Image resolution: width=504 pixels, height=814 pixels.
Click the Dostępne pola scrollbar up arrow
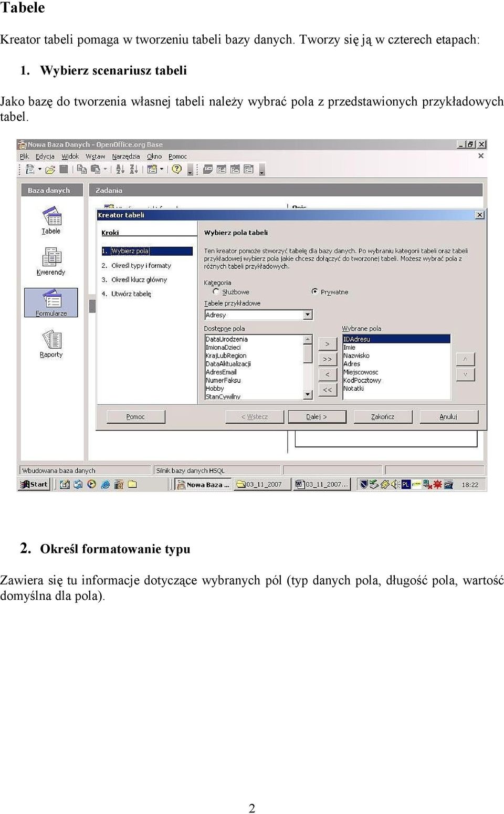pos(308,340)
